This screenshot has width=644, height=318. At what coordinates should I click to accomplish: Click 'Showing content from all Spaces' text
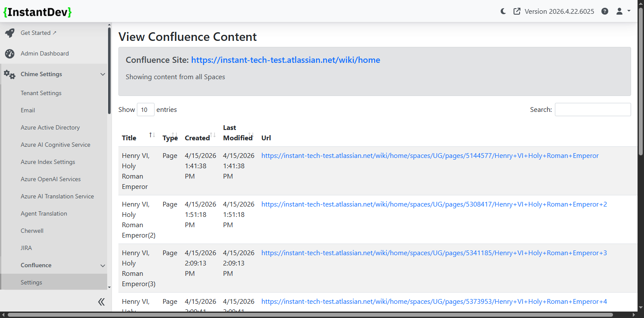175,77
